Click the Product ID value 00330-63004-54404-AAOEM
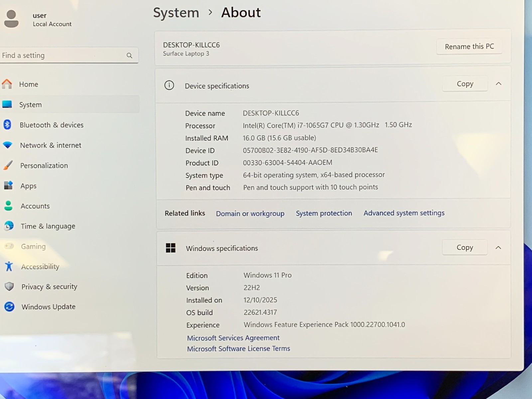Viewport: 532px width, 399px height. (288, 163)
